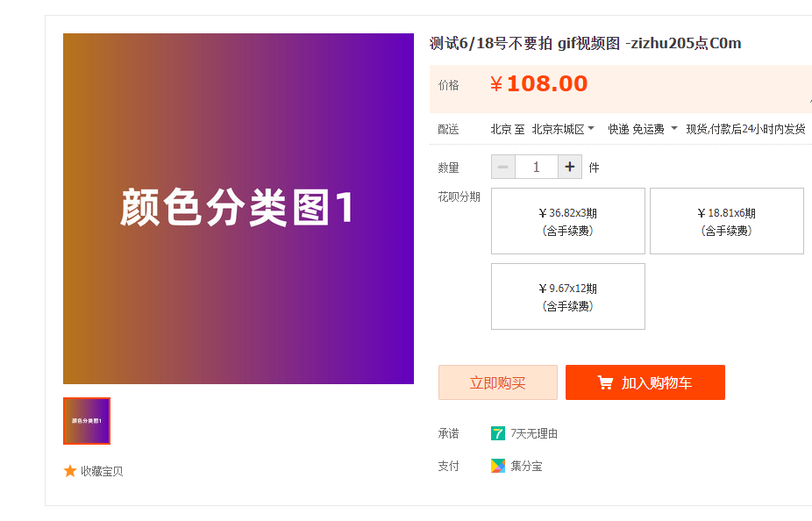Increase quantity with the plus button

[570, 167]
